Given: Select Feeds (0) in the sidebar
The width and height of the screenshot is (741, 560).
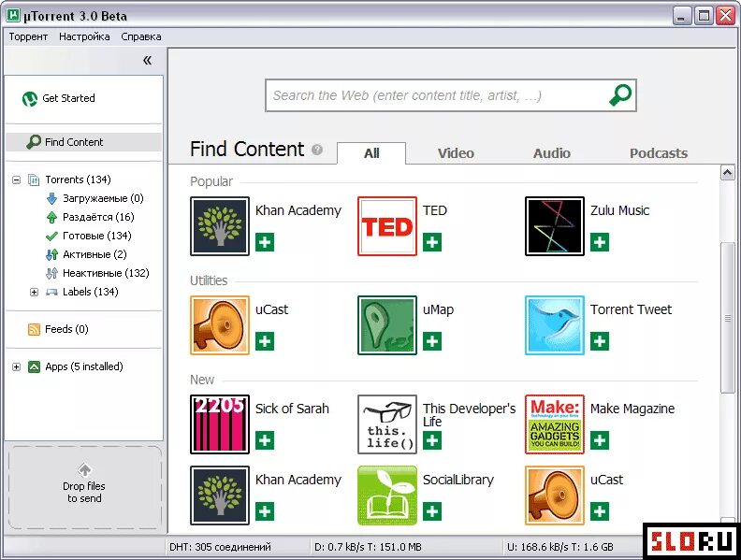Looking at the screenshot, I should coord(66,329).
